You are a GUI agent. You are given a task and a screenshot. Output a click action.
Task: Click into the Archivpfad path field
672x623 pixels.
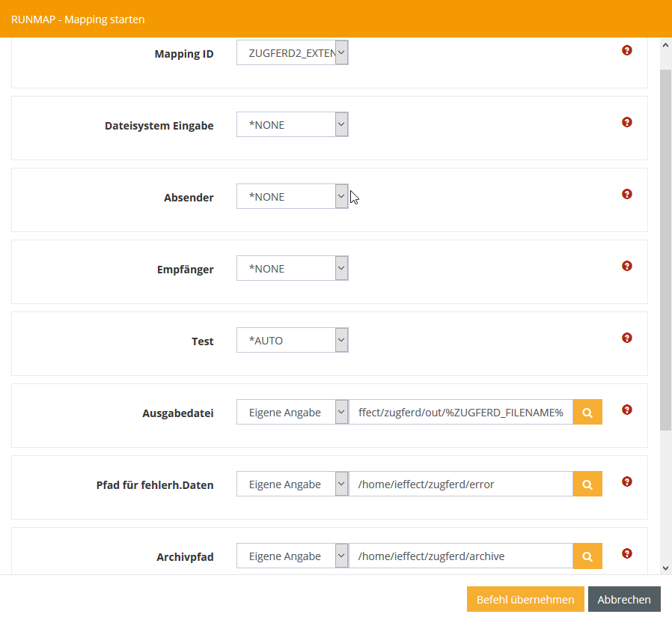click(461, 556)
